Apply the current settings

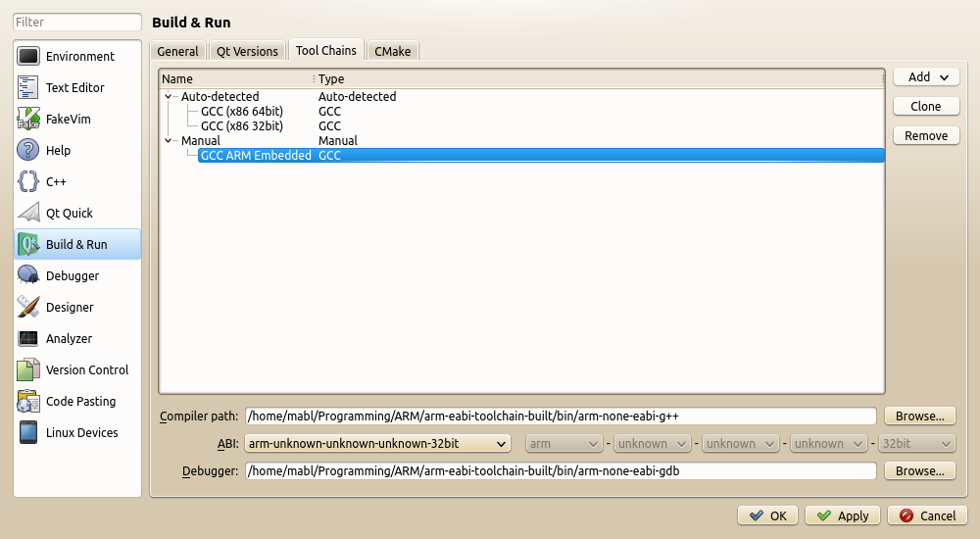pyautogui.click(x=843, y=515)
